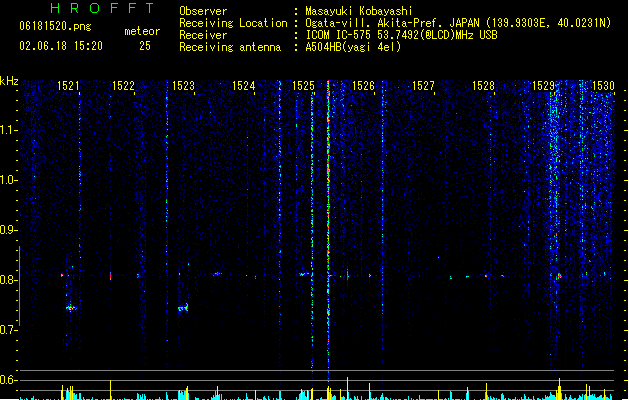
Task: Click the date stamp 02.06.18 15:20
Action: point(61,46)
